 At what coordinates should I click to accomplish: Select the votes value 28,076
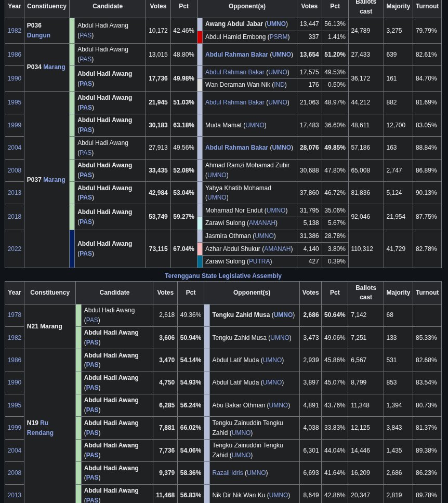(x=309, y=148)
